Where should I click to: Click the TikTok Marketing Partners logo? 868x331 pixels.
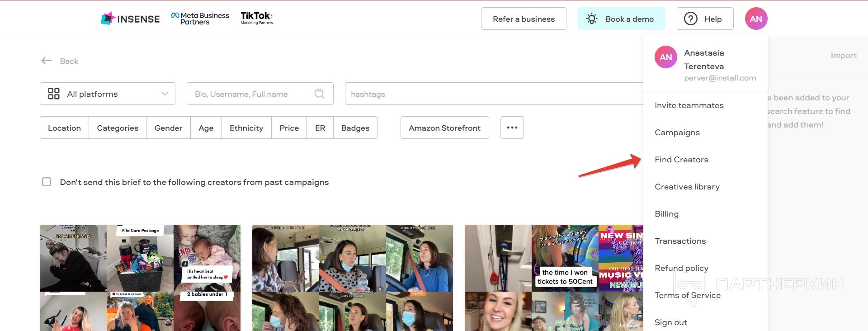[257, 18]
